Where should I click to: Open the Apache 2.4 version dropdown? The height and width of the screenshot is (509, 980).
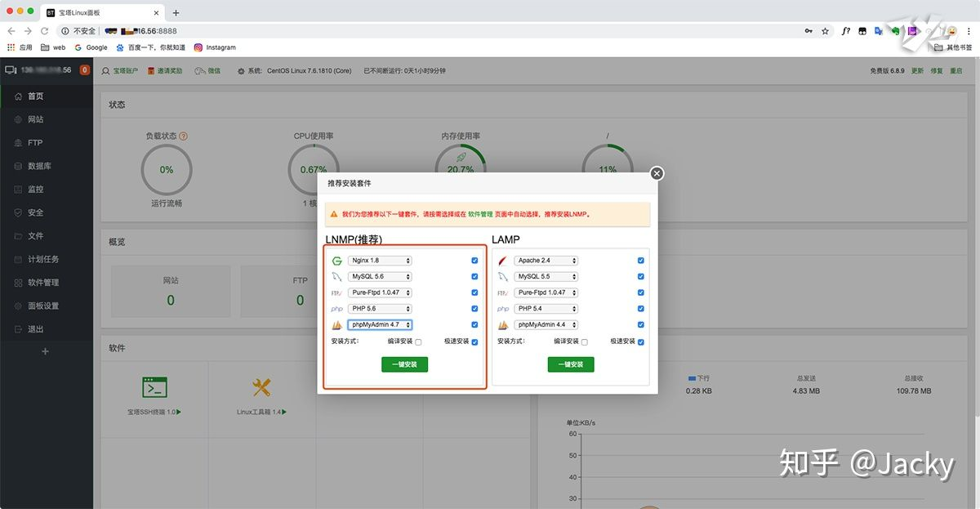pyautogui.click(x=546, y=261)
